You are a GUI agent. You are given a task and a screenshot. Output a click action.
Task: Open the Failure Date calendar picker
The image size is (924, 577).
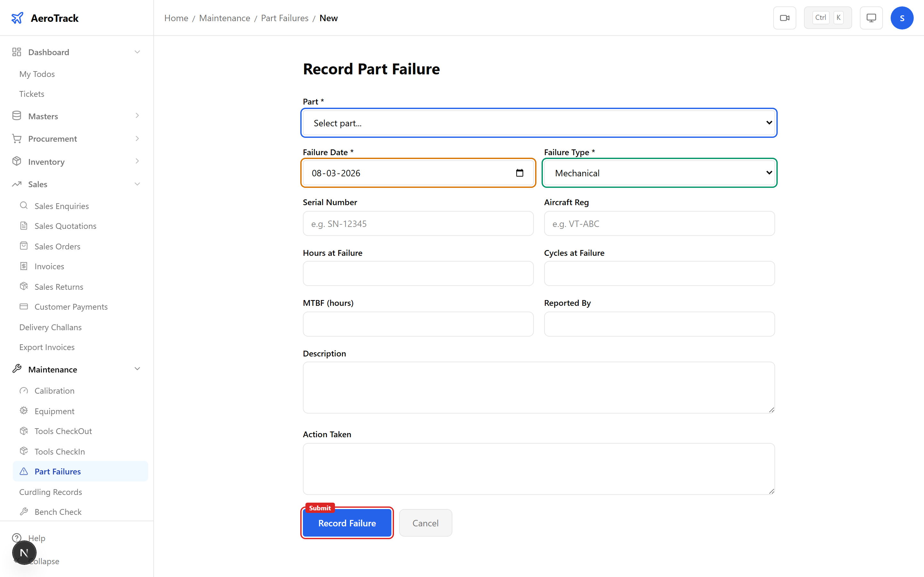point(520,173)
